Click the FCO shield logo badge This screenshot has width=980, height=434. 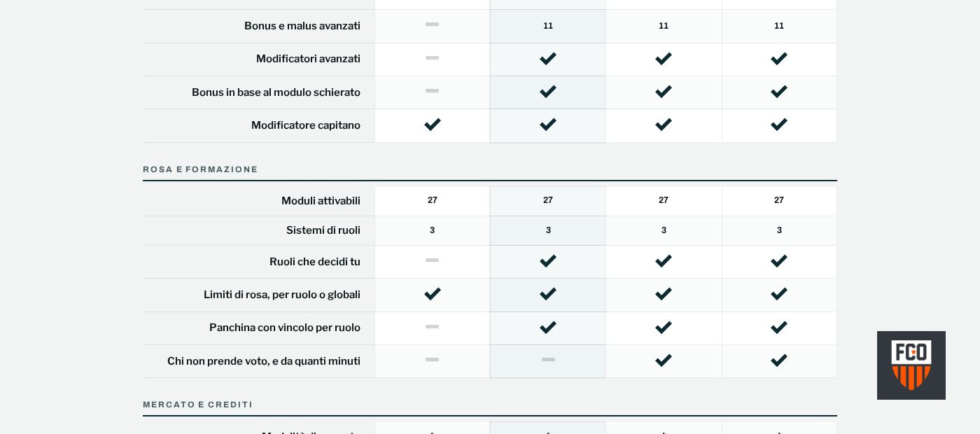911,365
